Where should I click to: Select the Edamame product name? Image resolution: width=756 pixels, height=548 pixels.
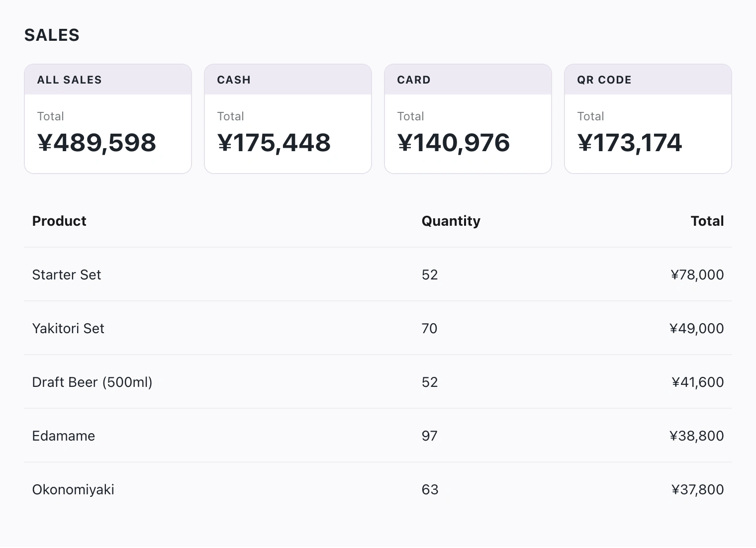pyautogui.click(x=64, y=436)
